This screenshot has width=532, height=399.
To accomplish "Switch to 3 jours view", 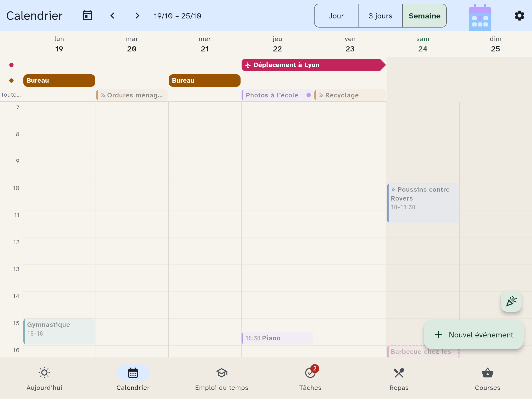I will pyautogui.click(x=380, y=16).
